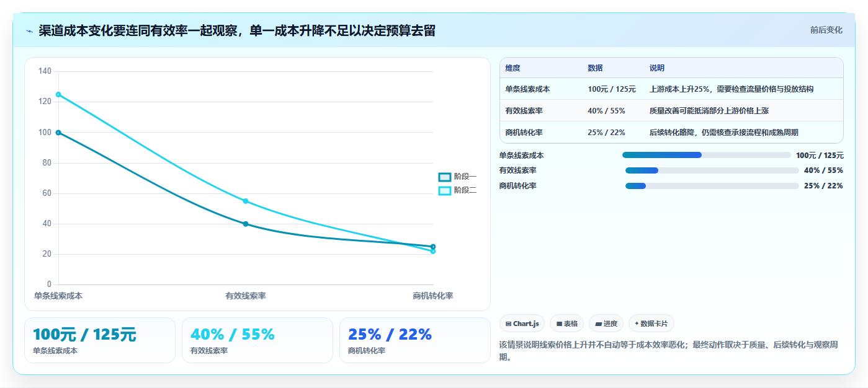Click the 数据卡片 tag chip
868x388 pixels.
point(651,324)
